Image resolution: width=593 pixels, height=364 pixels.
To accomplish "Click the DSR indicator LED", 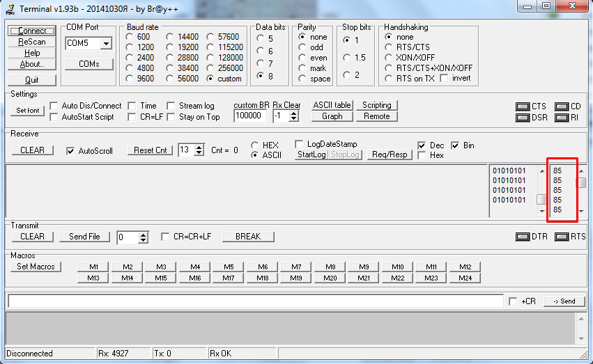I will tap(523, 118).
